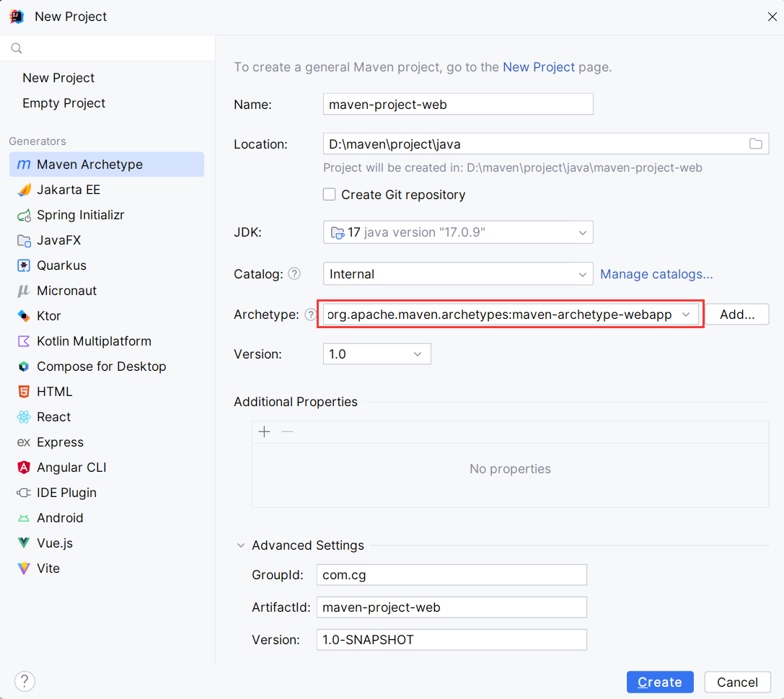
Task: Close the New Project dialog
Action: (x=772, y=17)
